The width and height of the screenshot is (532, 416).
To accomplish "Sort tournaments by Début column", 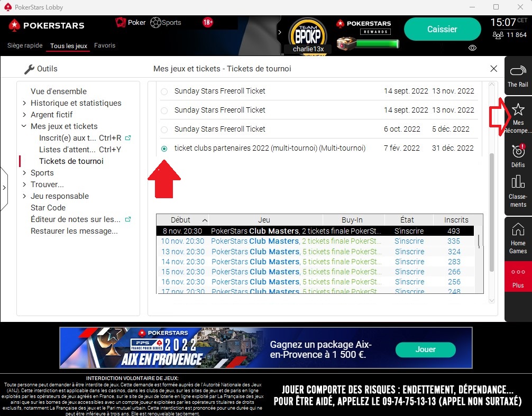I will [182, 220].
